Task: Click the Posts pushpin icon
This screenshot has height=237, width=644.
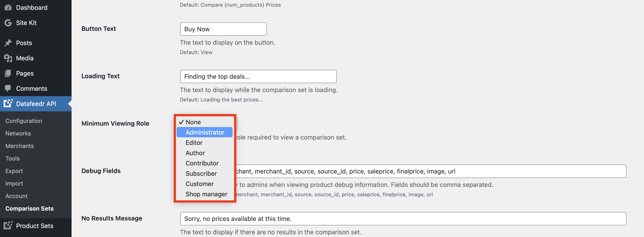Action: [8, 43]
